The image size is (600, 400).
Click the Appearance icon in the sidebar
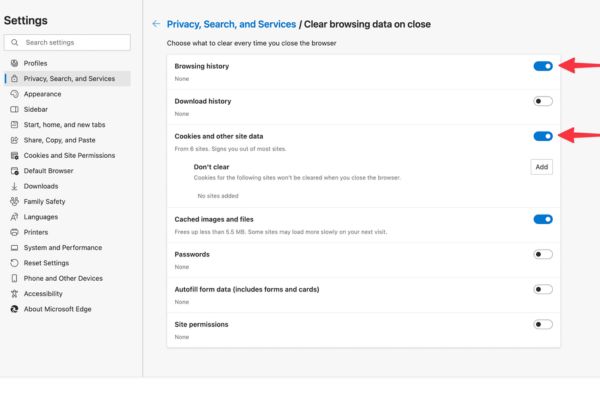pyautogui.click(x=14, y=94)
